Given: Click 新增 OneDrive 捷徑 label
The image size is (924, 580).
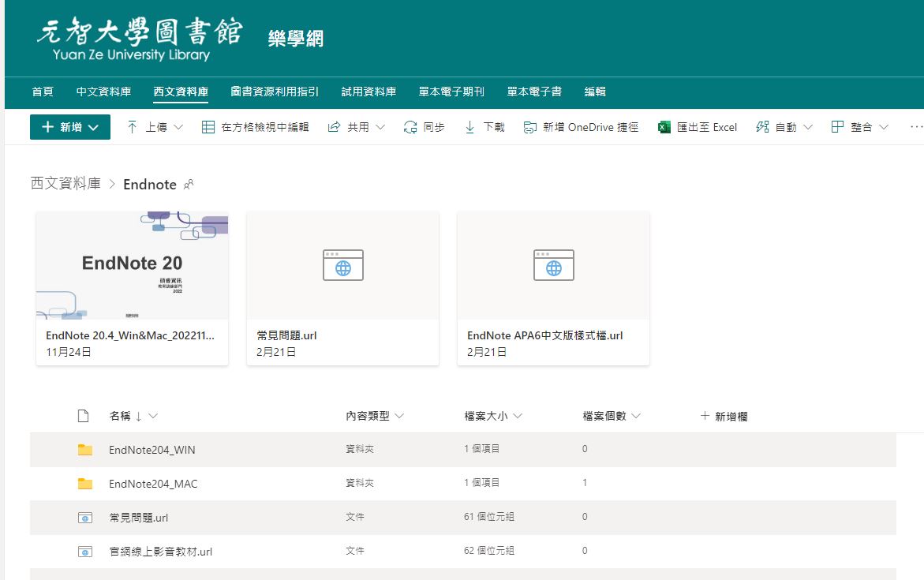Looking at the screenshot, I should 590,127.
